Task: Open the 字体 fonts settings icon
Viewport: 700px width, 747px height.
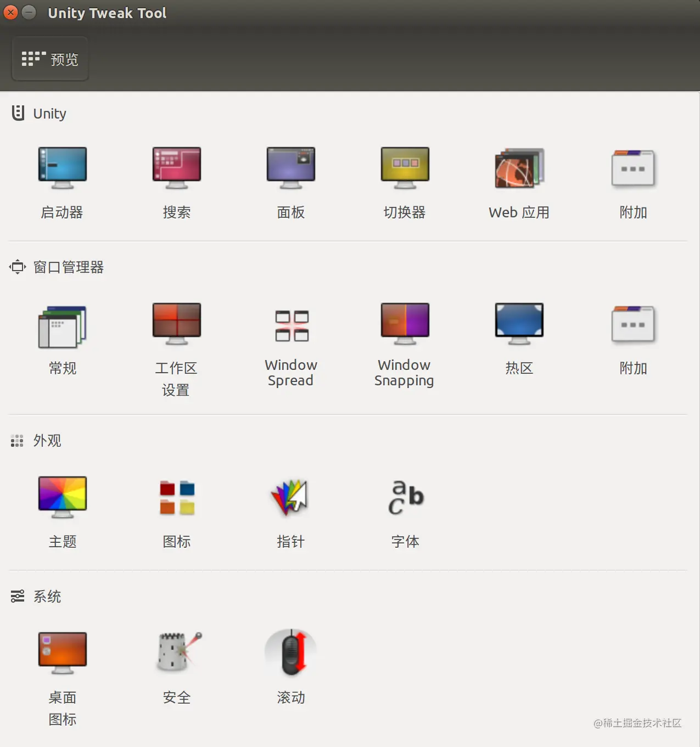Action: click(x=406, y=497)
